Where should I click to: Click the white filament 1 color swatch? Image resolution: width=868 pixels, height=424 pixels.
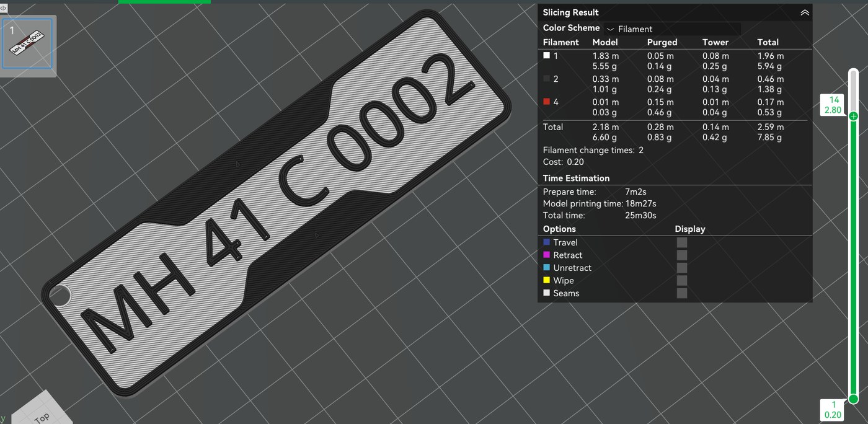click(546, 55)
